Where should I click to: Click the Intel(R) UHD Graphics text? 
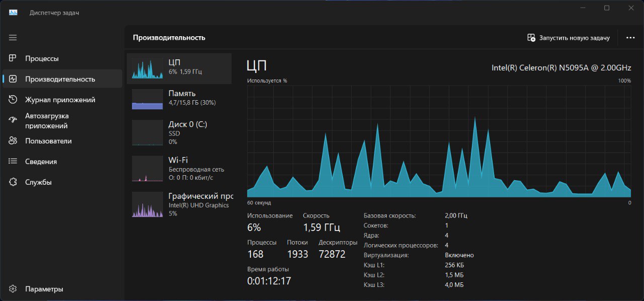pos(199,205)
